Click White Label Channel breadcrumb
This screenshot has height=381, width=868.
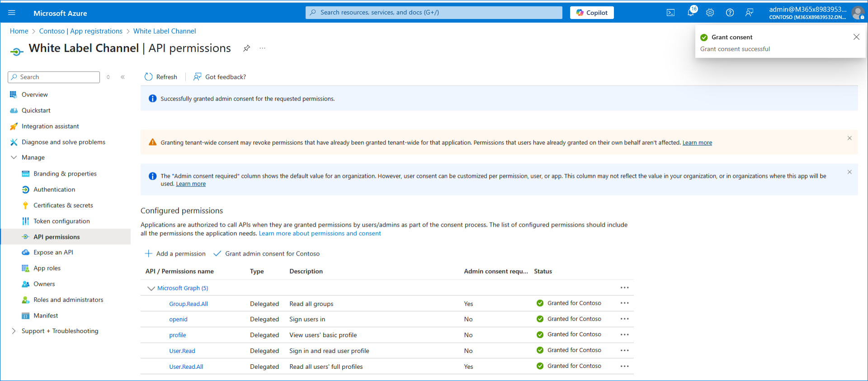pos(165,31)
